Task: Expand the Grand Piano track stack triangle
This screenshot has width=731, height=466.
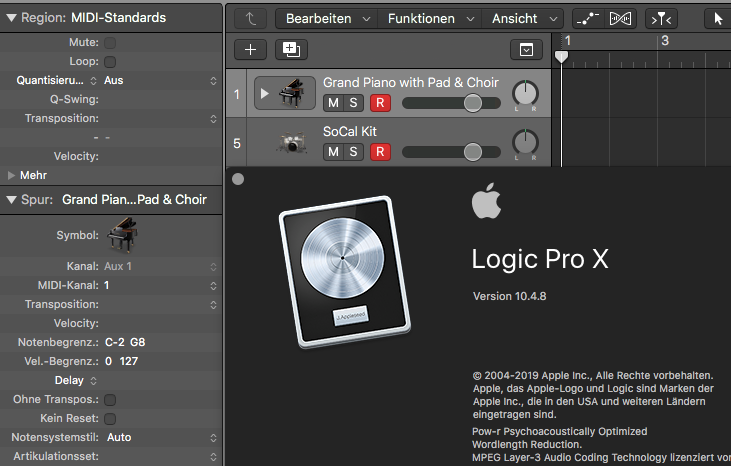Action: [x=264, y=93]
